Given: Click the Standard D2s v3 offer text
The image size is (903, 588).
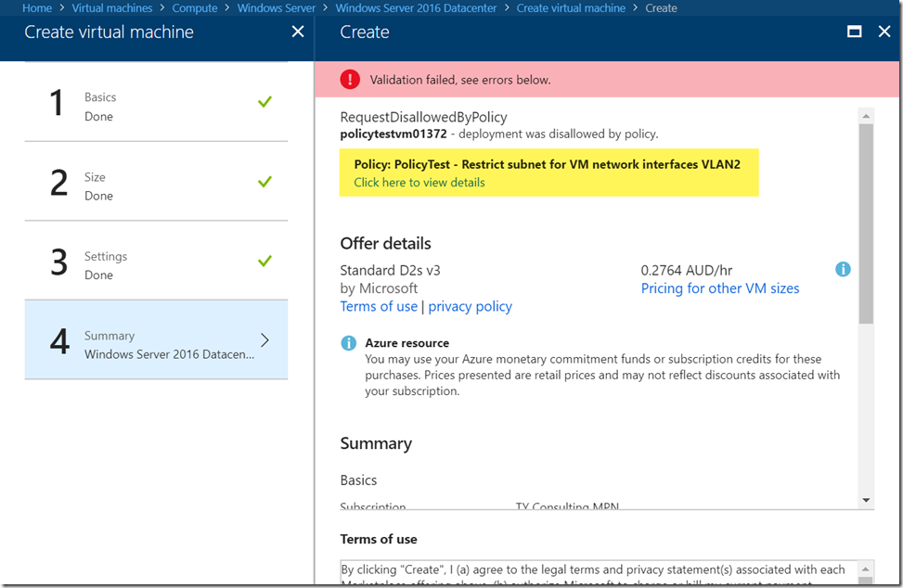Looking at the screenshot, I should pos(390,271).
